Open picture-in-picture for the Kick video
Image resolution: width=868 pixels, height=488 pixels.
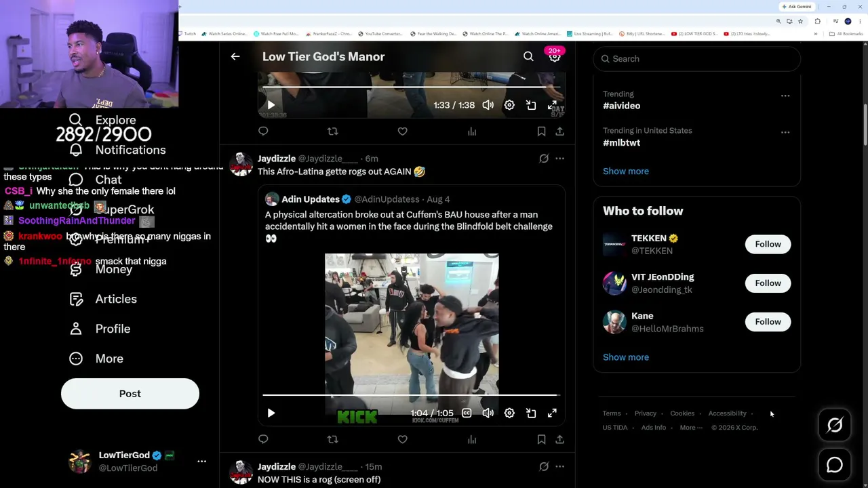point(531,413)
